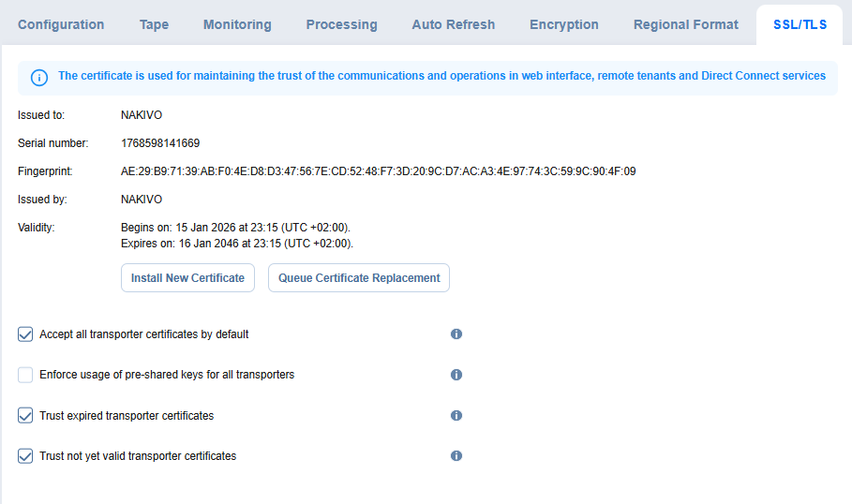Switch to the Encryption tab
The width and height of the screenshot is (852, 504).
[563, 24]
